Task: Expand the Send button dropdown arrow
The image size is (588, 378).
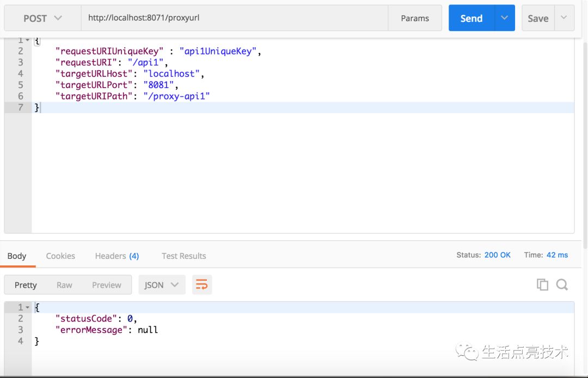Action: pyautogui.click(x=505, y=18)
